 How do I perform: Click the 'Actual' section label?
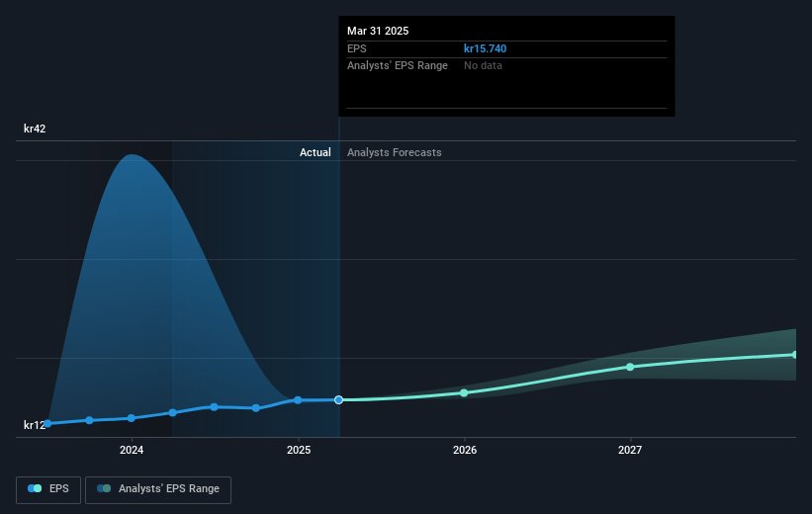tap(315, 152)
